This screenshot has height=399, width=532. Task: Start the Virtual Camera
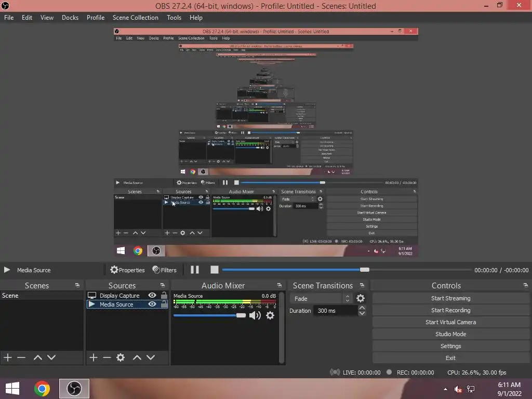(450, 322)
